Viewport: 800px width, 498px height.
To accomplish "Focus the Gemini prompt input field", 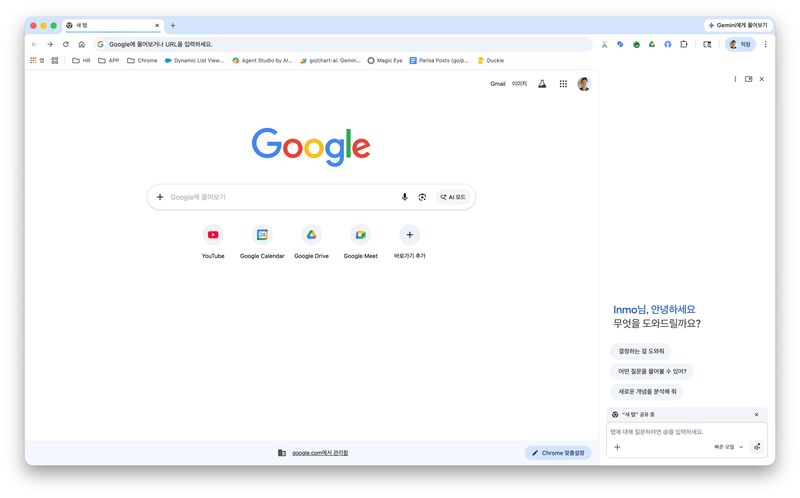I will tap(687, 432).
